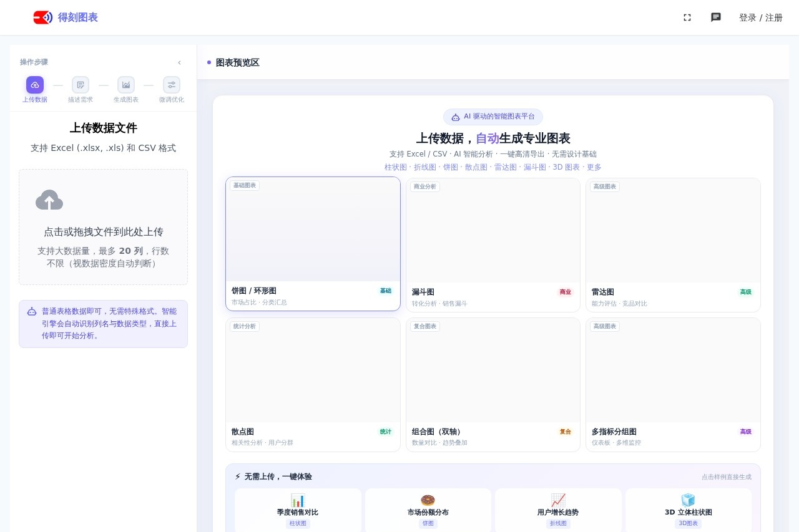The height and width of the screenshot is (532, 799).
Task: Click the 3D 立体柱状图 cube icon
Action: click(688, 500)
